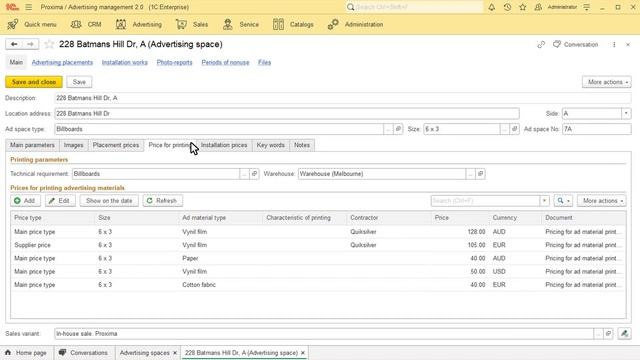This screenshot has width=640, height=360.
Task: Go to Installation works link
Action: tap(124, 62)
